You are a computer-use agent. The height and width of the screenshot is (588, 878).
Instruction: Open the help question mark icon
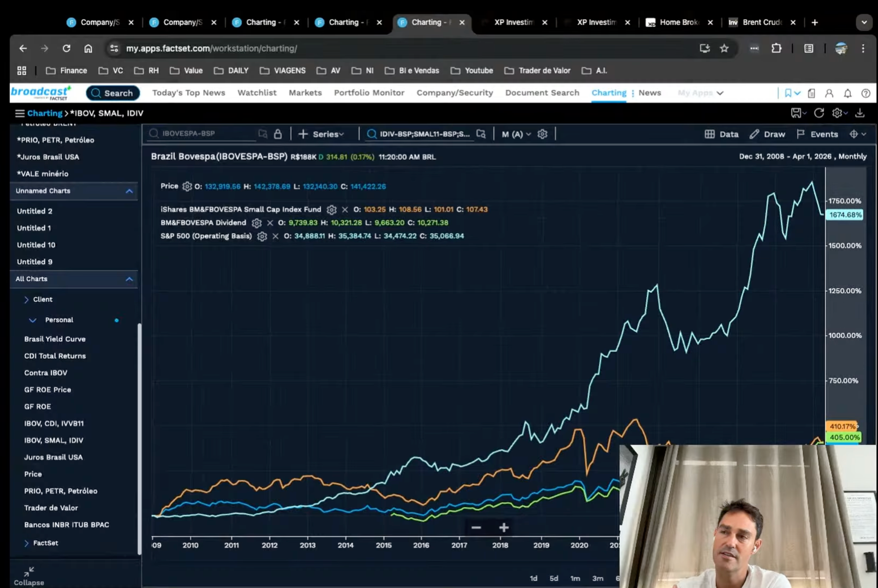pos(866,93)
